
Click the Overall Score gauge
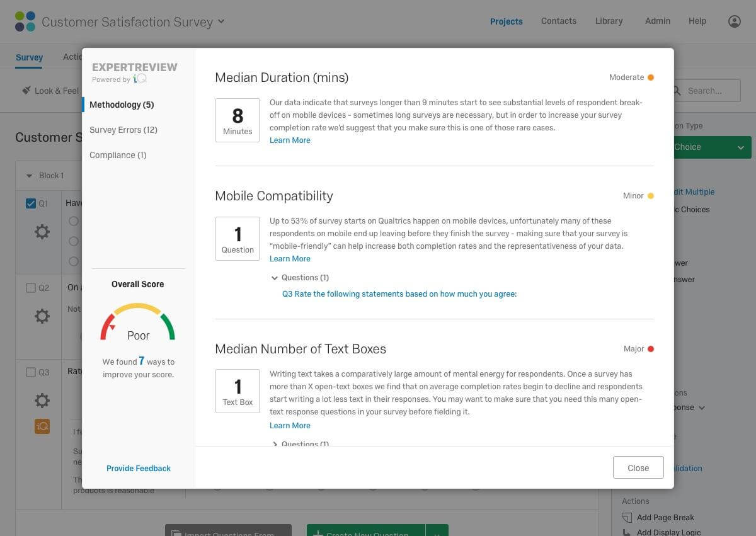pos(138,322)
